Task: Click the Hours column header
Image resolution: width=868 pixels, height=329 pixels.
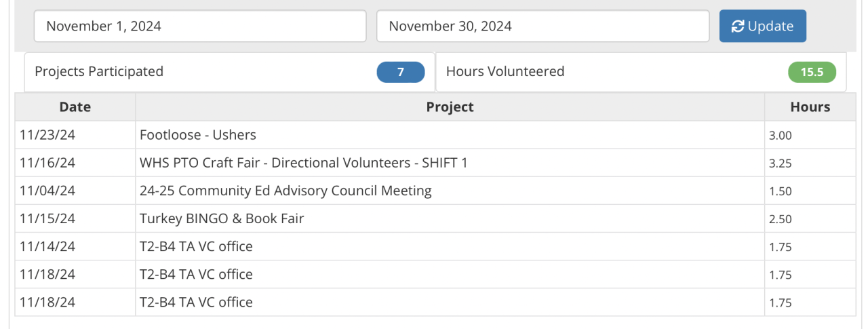Action: point(810,107)
